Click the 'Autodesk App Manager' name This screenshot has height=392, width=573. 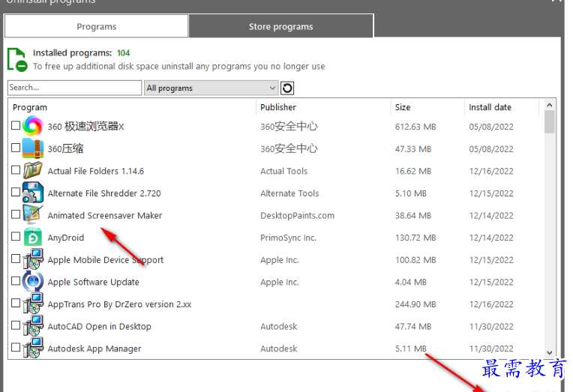click(x=94, y=349)
